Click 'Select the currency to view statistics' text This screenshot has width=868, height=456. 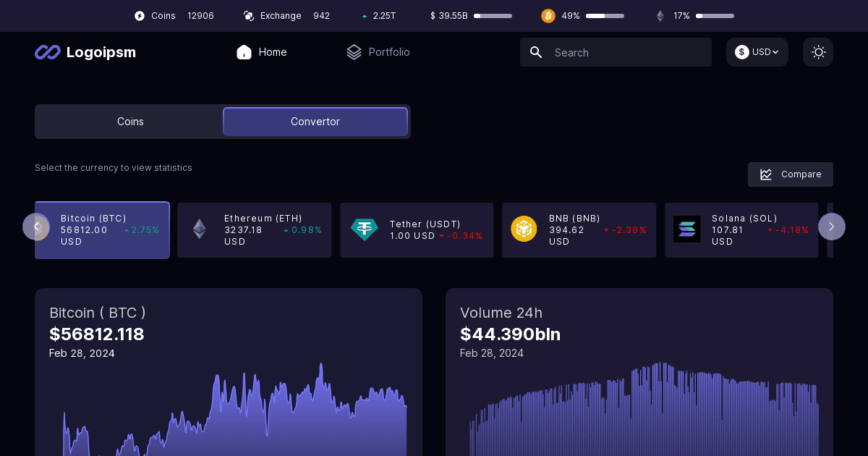[114, 168]
